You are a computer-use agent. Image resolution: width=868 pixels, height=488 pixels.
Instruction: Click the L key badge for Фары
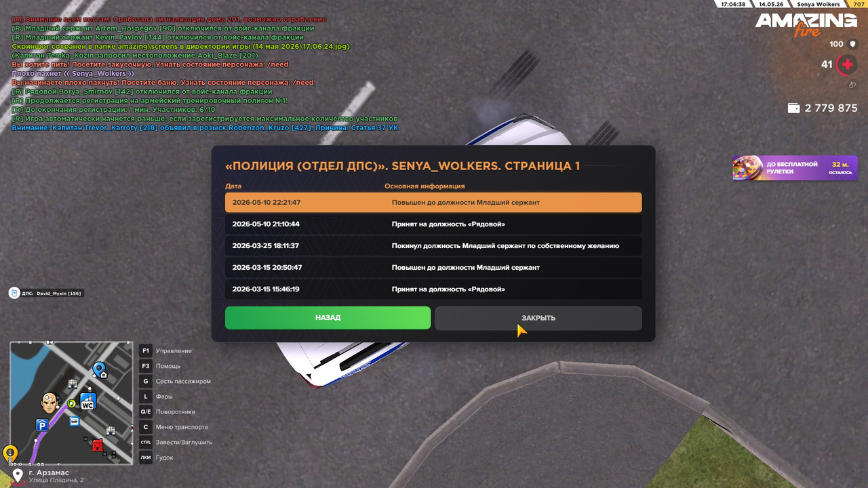(146, 396)
